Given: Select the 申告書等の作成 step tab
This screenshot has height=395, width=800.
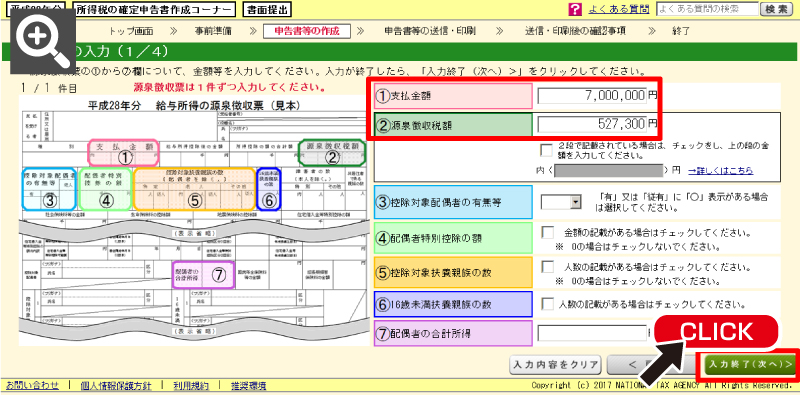Looking at the screenshot, I should [307, 31].
